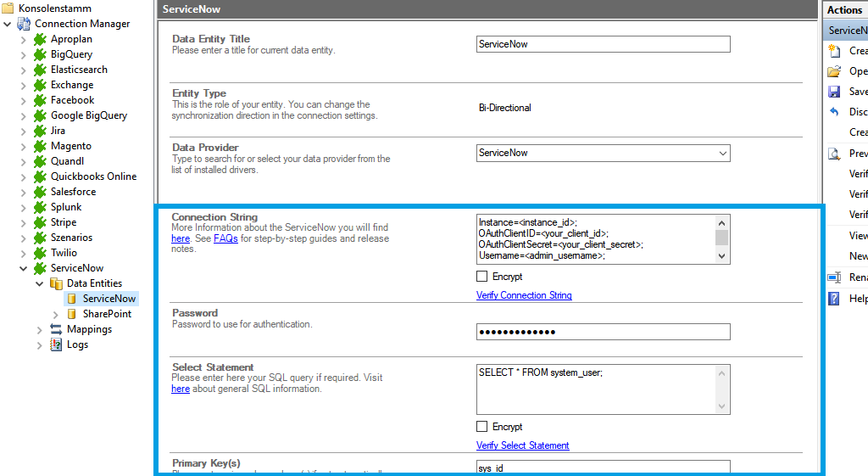Click the Help question mark icon

pyautogui.click(x=834, y=299)
